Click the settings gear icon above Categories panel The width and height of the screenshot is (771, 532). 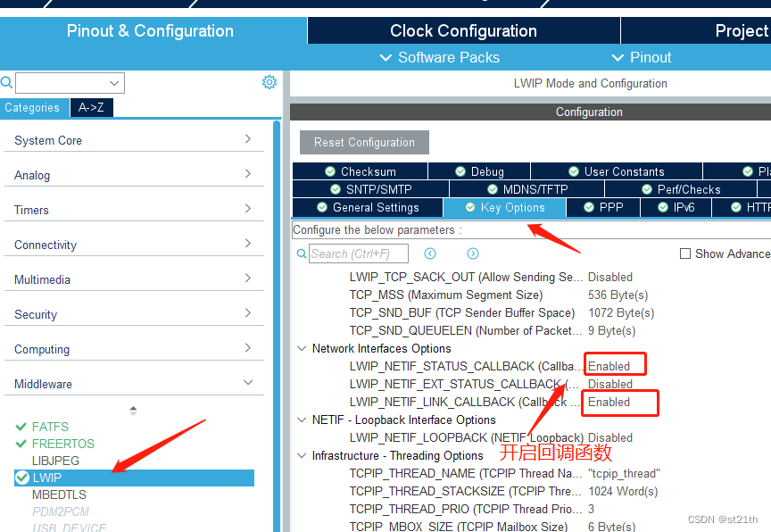tap(269, 81)
